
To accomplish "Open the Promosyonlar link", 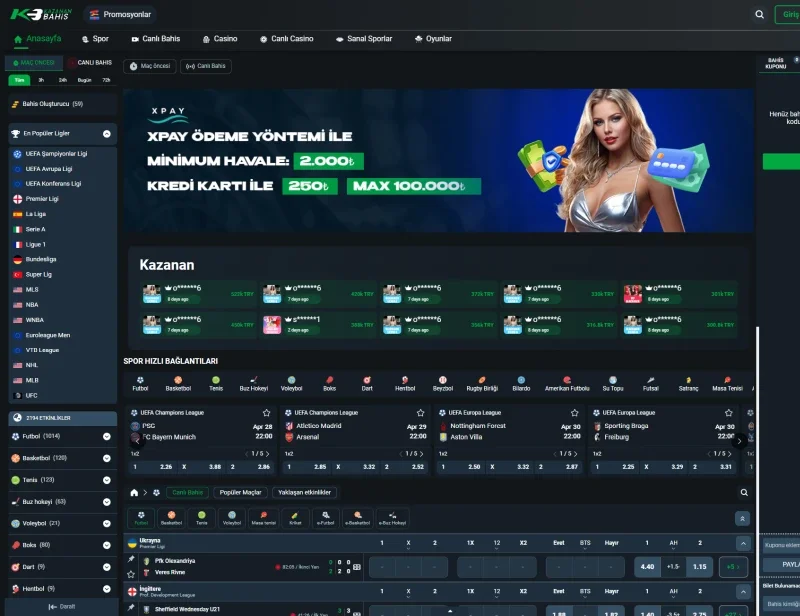I will (120, 14).
